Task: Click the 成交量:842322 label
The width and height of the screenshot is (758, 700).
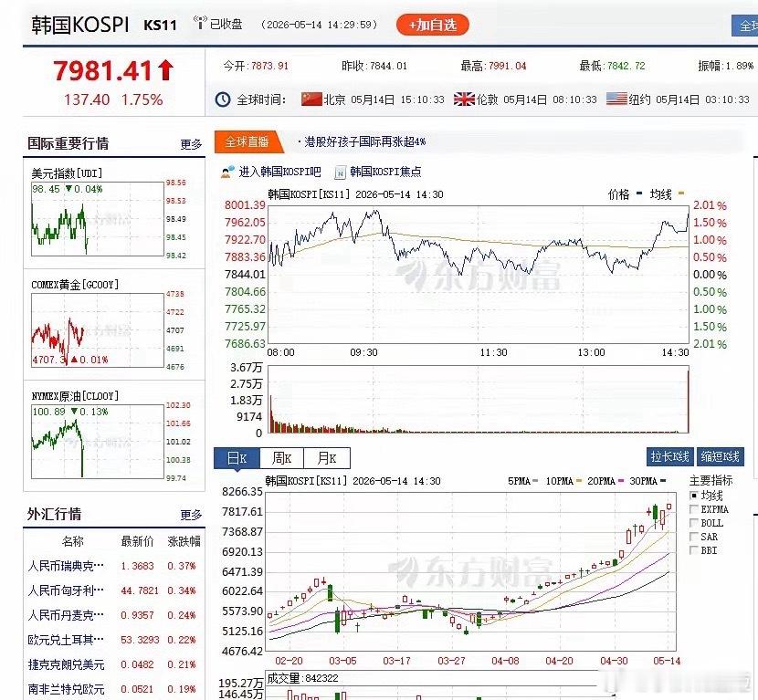Action: point(302,678)
